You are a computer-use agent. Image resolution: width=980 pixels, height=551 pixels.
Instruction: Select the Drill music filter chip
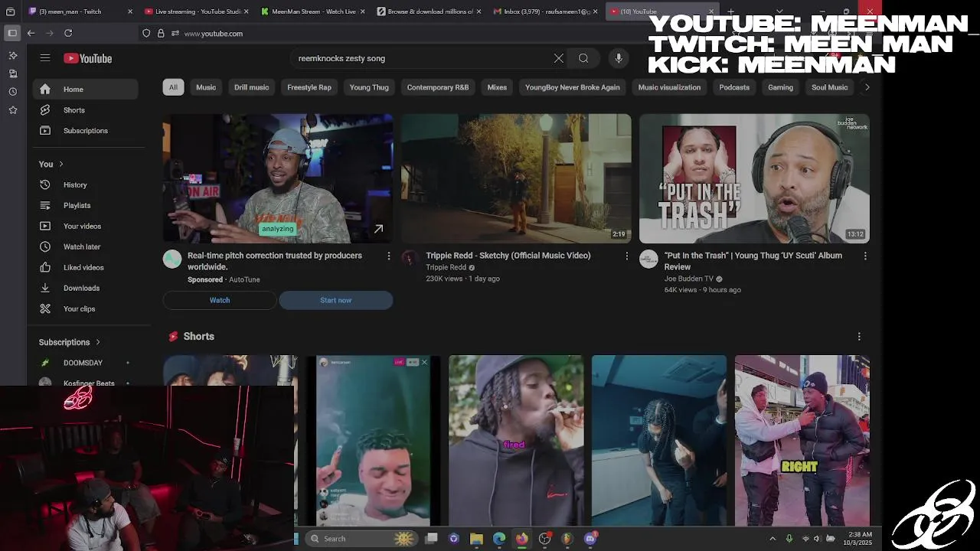coord(251,87)
